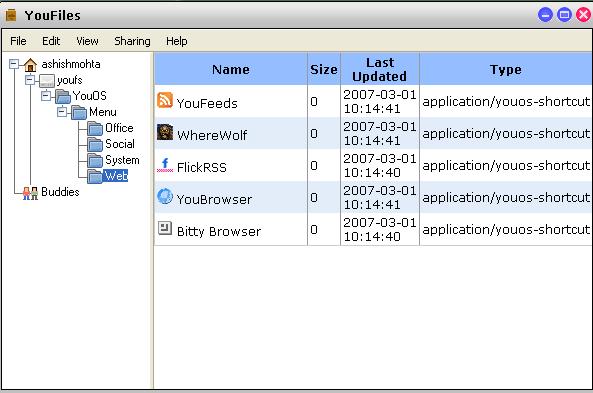Image resolution: width=593 pixels, height=393 pixels.
Task: Sort by the Type column header
Action: [506, 69]
